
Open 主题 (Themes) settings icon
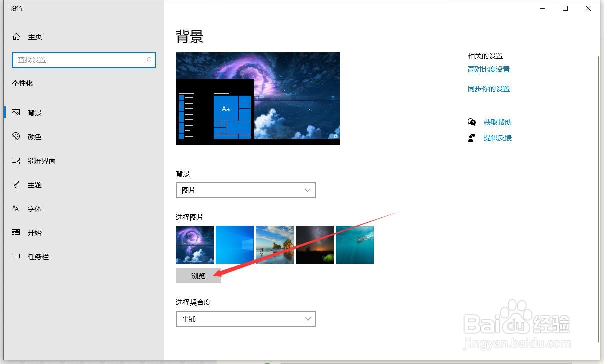[x=16, y=184]
